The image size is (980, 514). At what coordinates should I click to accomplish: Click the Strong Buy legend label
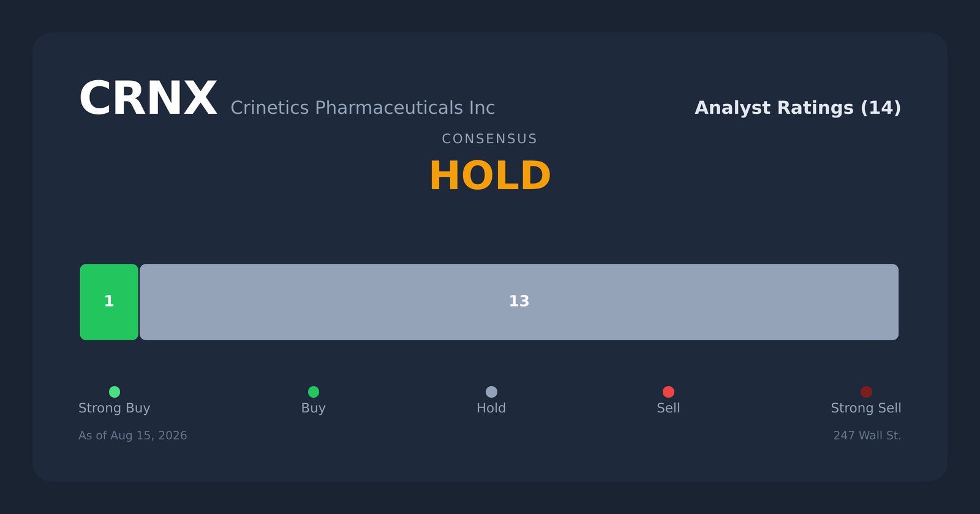coord(115,408)
